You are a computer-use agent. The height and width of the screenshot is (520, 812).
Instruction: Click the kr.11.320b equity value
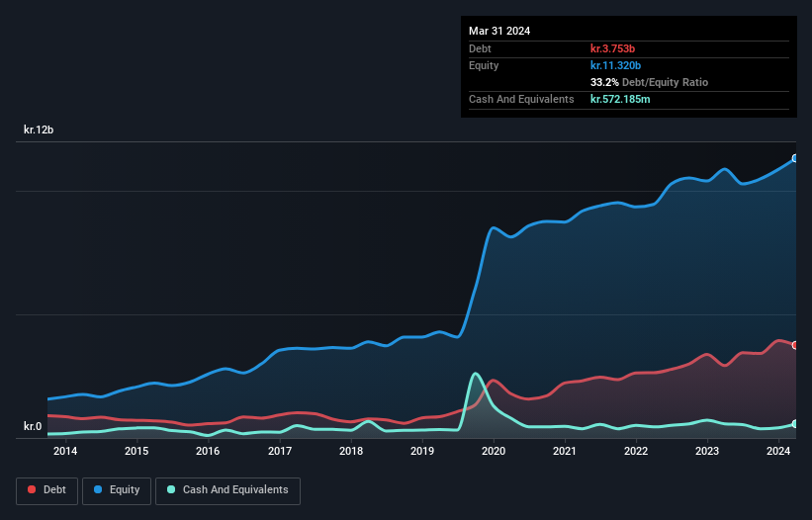tap(616, 65)
